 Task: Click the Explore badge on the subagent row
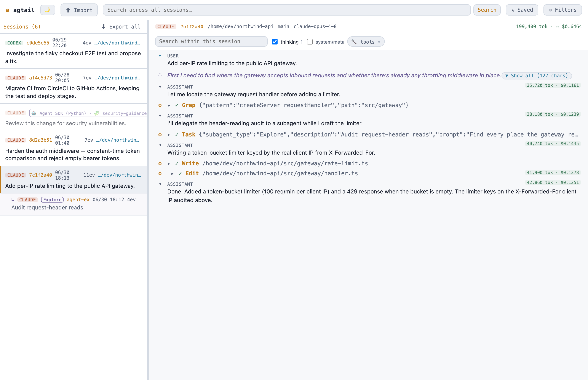(52, 200)
